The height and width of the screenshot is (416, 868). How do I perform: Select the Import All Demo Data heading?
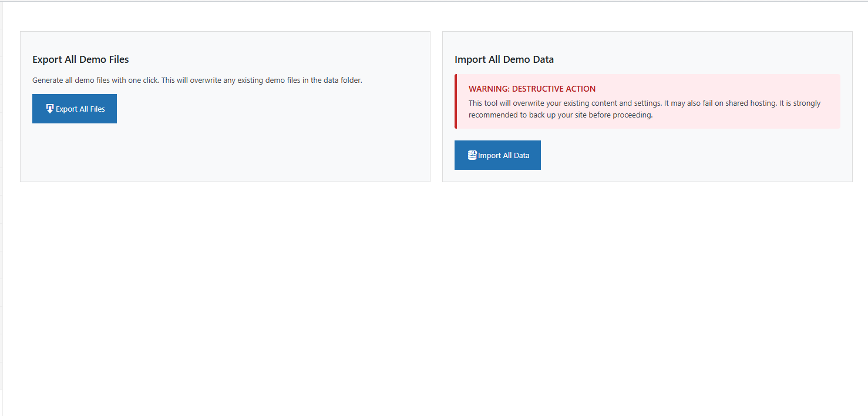tap(504, 59)
